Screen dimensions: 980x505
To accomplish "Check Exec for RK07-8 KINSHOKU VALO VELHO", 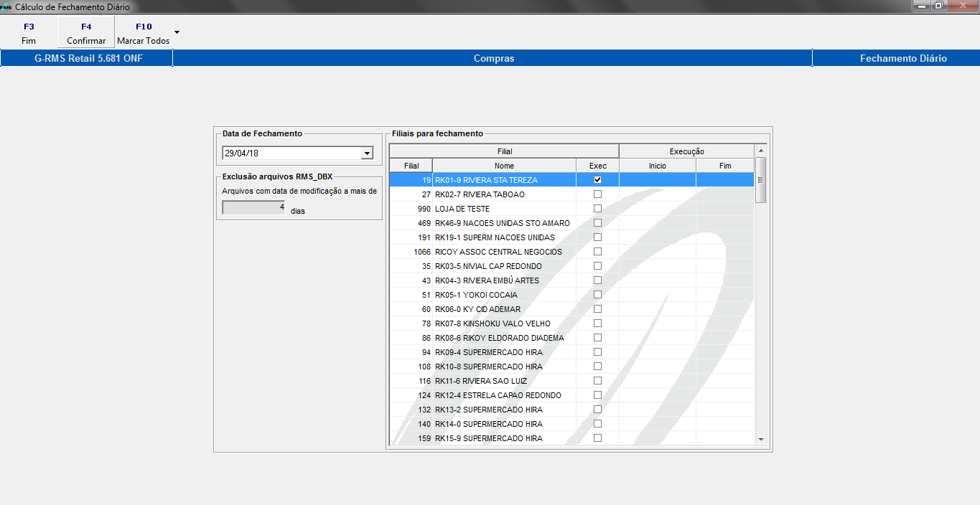I will coord(597,324).
